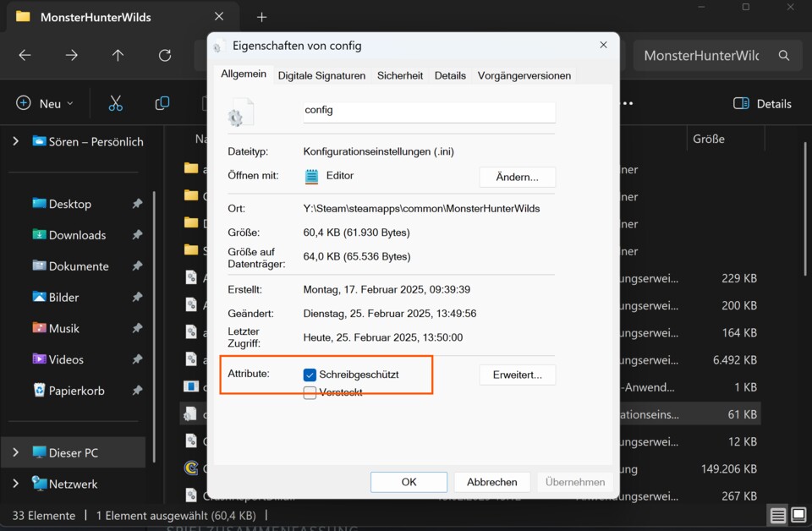This screenshot has height=531, width=812.
Task: Switch to large thumbnails view icon
Action: click(798, 515)
